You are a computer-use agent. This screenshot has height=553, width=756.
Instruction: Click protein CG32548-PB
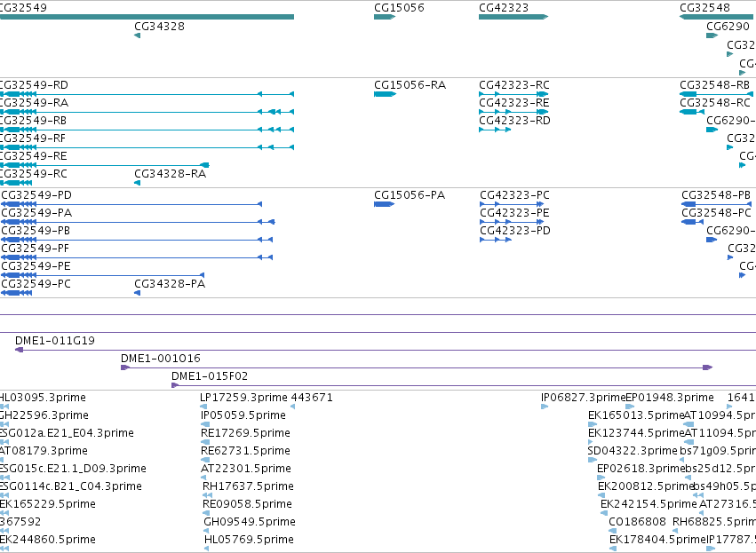click(x=716, y=204)
